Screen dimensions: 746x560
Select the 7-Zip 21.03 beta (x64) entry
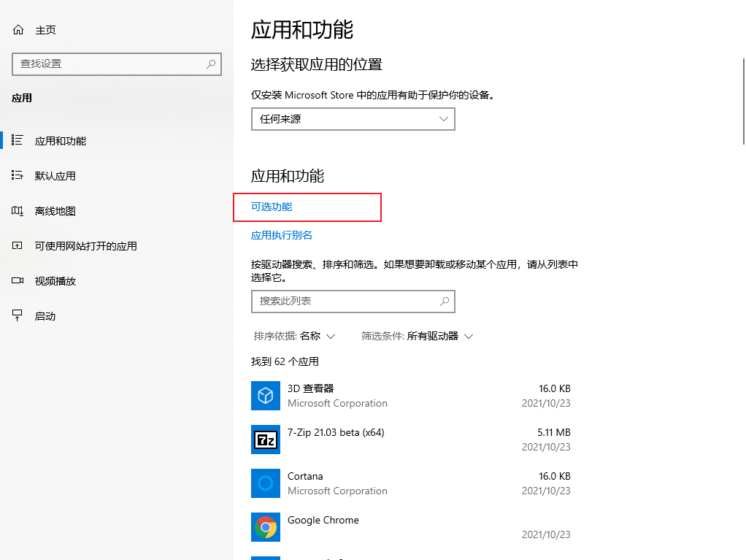(411, 439)
